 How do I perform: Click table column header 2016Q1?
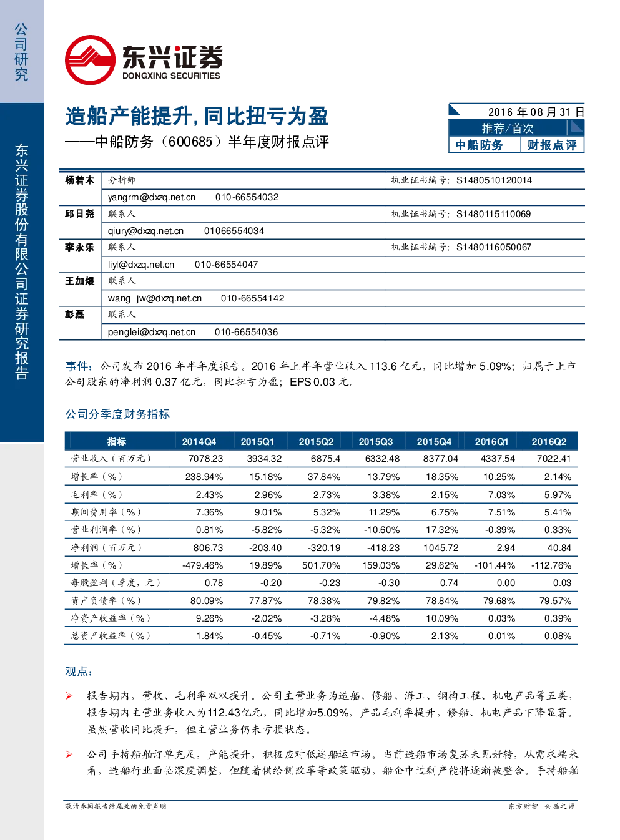point(491,441)
